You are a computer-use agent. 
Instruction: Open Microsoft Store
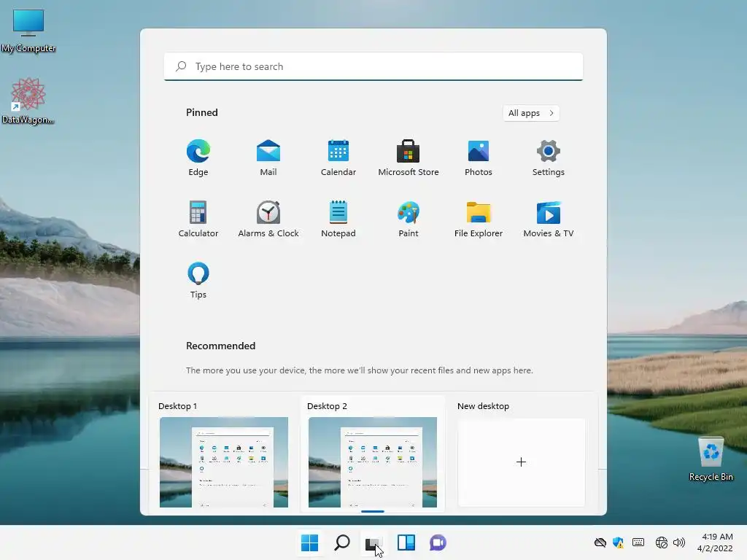tap(409, 157)
